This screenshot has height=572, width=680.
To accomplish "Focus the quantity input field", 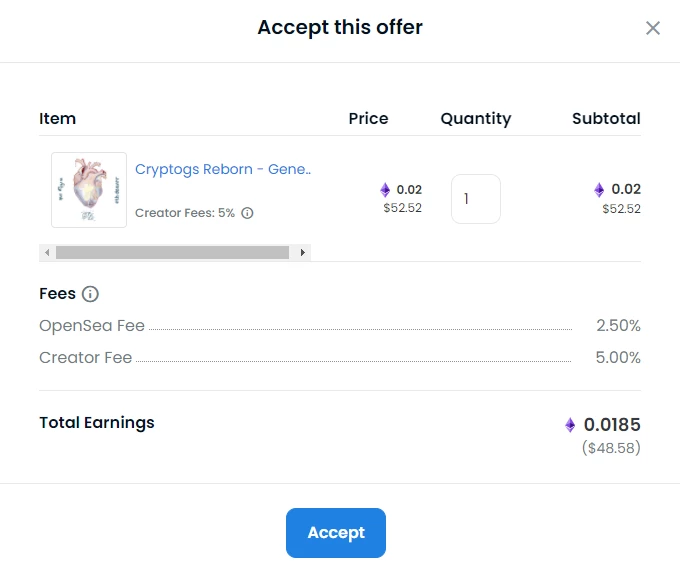I will pyautogui.click(x=476, y=199).
